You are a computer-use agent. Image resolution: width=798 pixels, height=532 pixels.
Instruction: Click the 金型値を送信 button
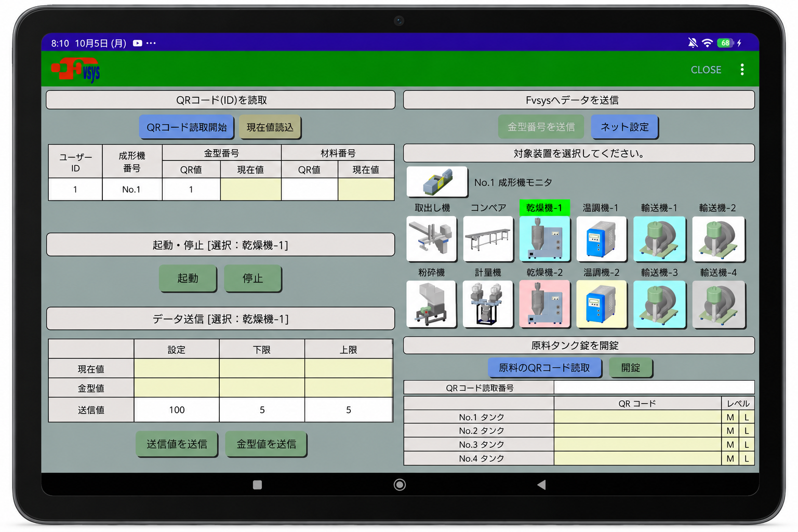pos(266,444)
